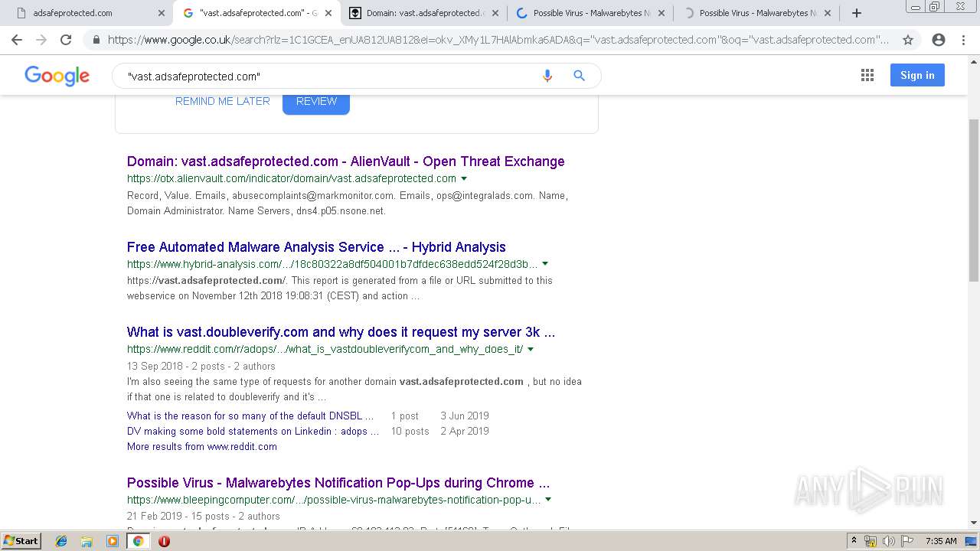Switch to the adsafeprotected.com tab
The image size is (980, 551).
(x=87, y=13)
